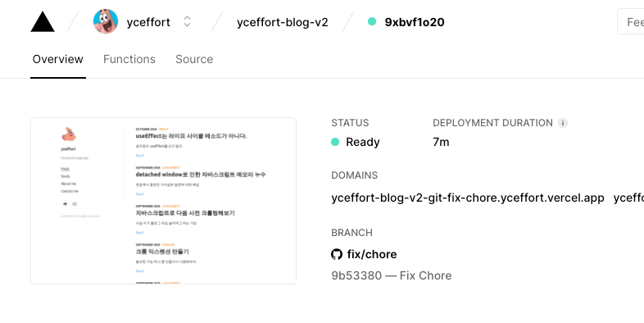Go to yceffort-blog-v2 project breadcrumb
Viewport: 644px width, 323px height.
point(283,22)
